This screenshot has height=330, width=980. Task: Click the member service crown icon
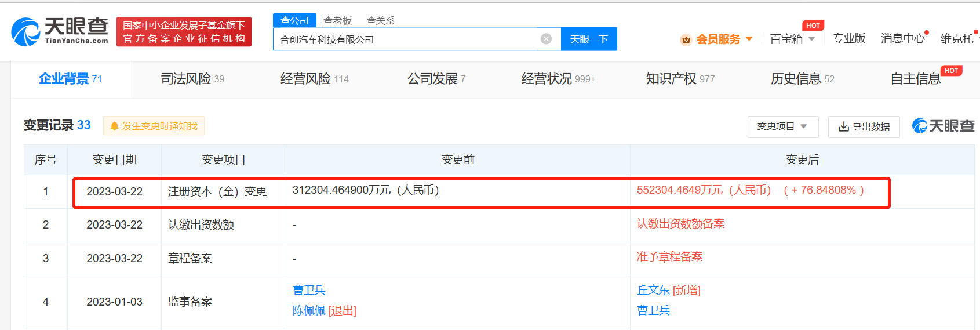click(686, 39)
